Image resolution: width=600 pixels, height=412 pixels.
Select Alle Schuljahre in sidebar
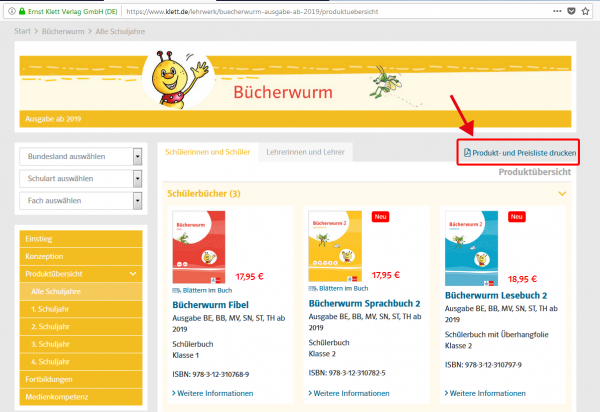point(81,291)
